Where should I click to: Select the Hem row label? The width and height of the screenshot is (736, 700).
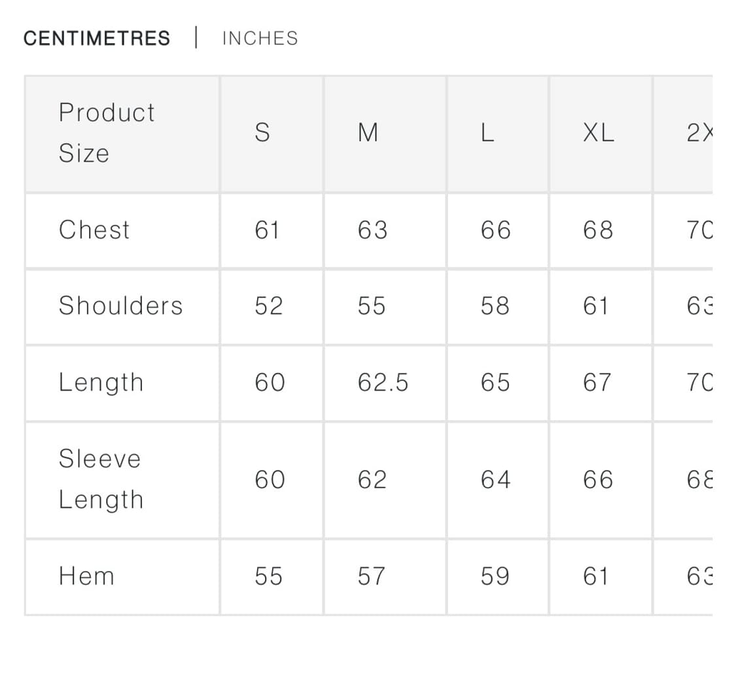86,576
